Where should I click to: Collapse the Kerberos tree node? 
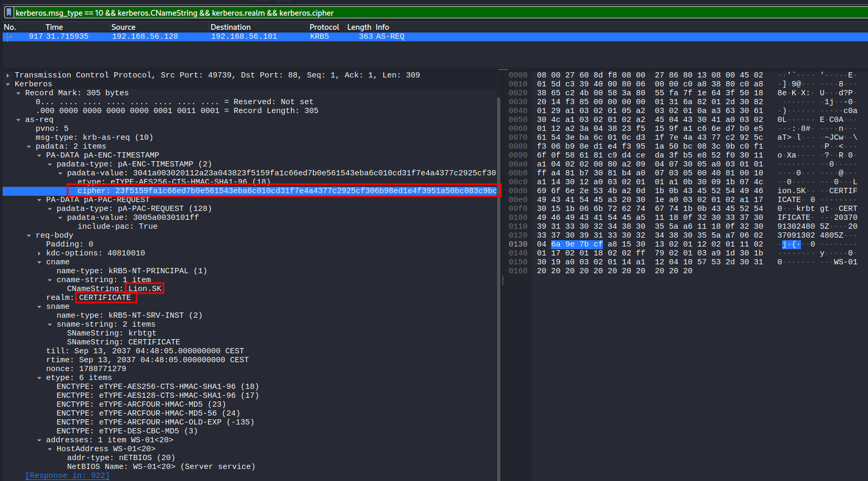[x=8, y=84]
